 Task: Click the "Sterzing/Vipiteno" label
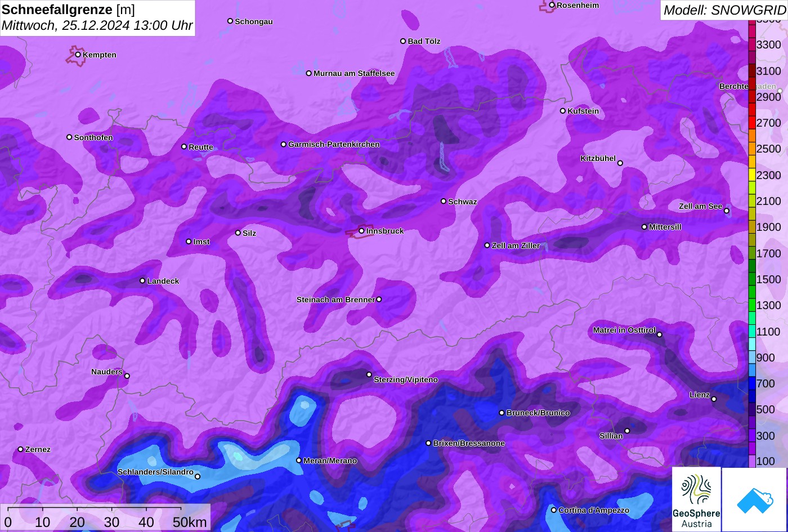[406, 380]
